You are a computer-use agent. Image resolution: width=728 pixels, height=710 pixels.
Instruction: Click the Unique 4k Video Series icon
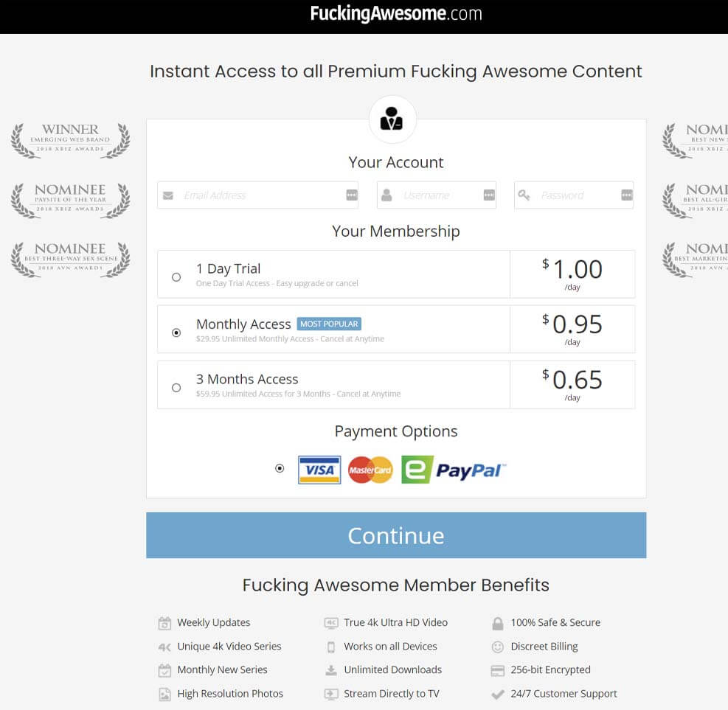pos(164,647)
